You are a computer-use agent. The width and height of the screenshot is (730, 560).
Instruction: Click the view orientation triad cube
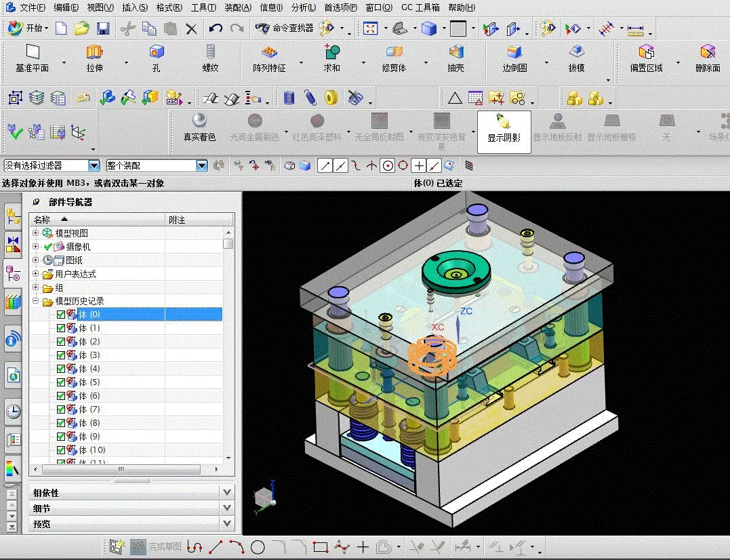point(266,497)
